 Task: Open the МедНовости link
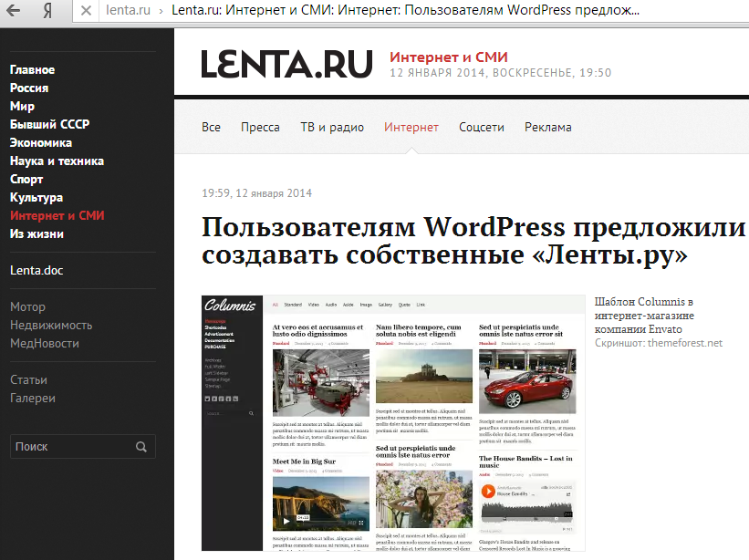click(x=45, y=343)
